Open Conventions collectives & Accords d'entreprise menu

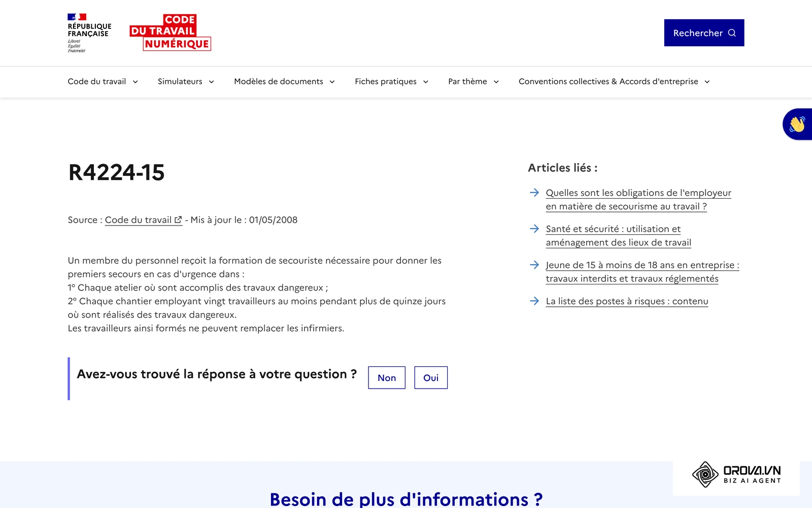point(615,81)
